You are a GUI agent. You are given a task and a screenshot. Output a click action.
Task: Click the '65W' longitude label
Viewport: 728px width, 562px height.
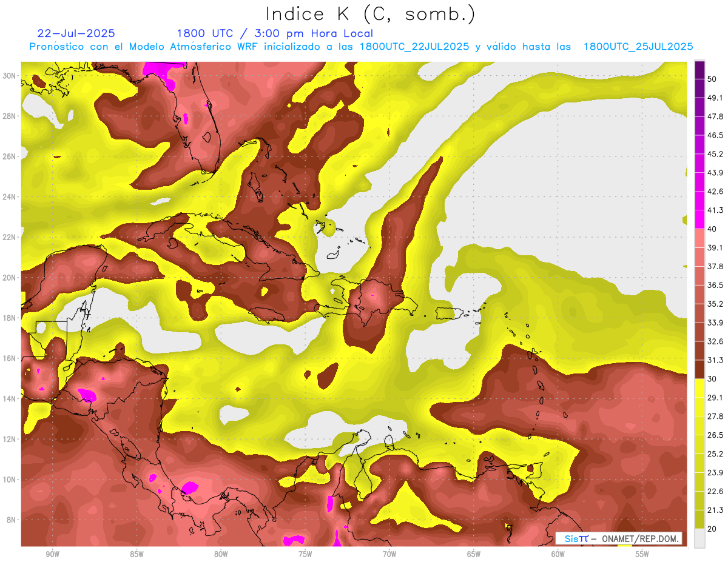pos(474,554)
